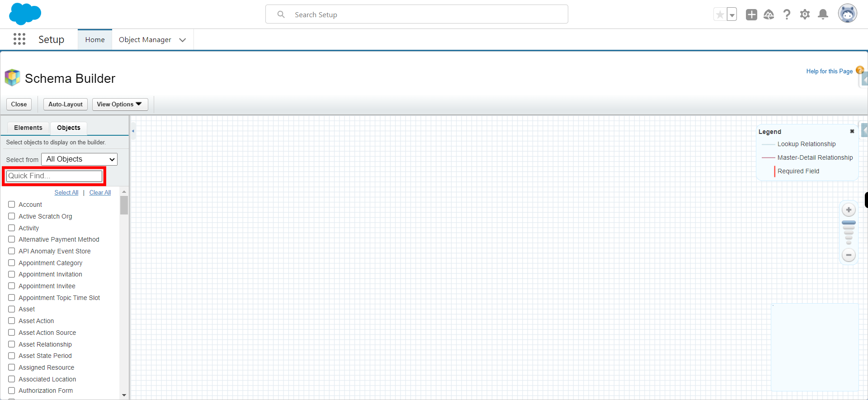Click the Salesforce cloud logo
The image size is (868, 400).
click(25, 14)
